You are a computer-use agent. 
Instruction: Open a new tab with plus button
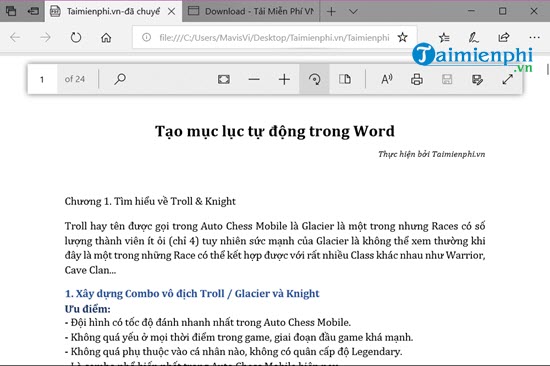point(331,12)
